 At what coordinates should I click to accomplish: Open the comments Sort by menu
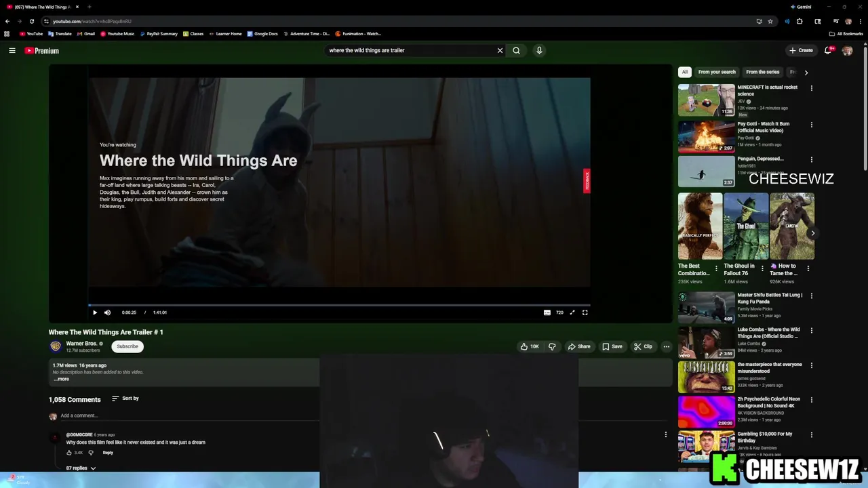125,399
